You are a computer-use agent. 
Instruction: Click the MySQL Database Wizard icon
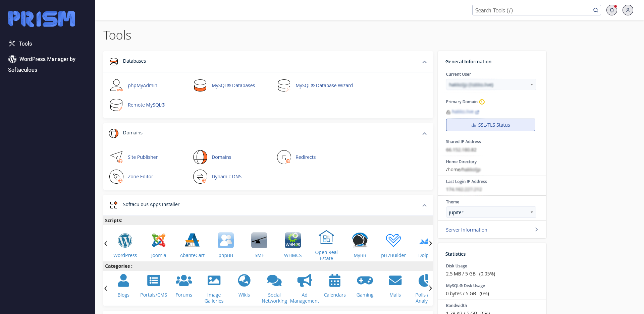point(284,85)
